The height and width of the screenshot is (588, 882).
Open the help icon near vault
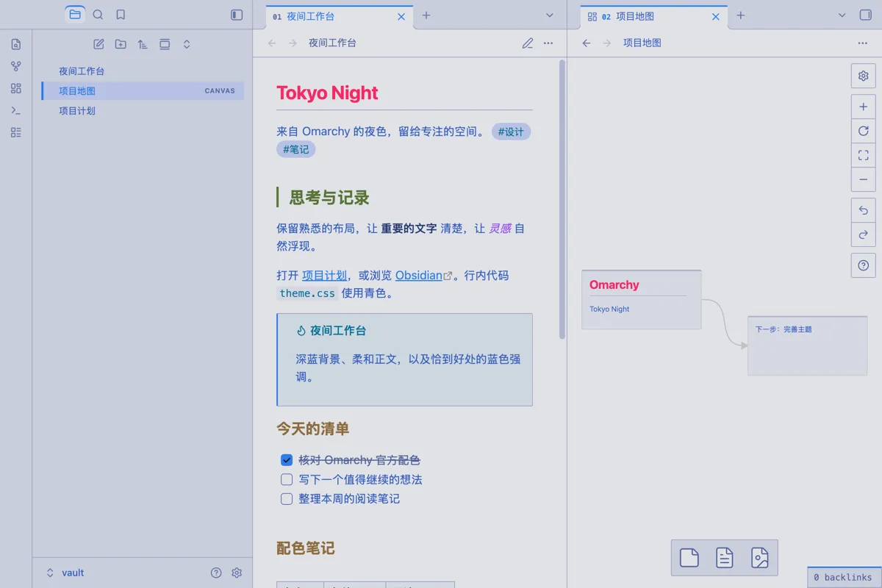(x=216, y=573)
